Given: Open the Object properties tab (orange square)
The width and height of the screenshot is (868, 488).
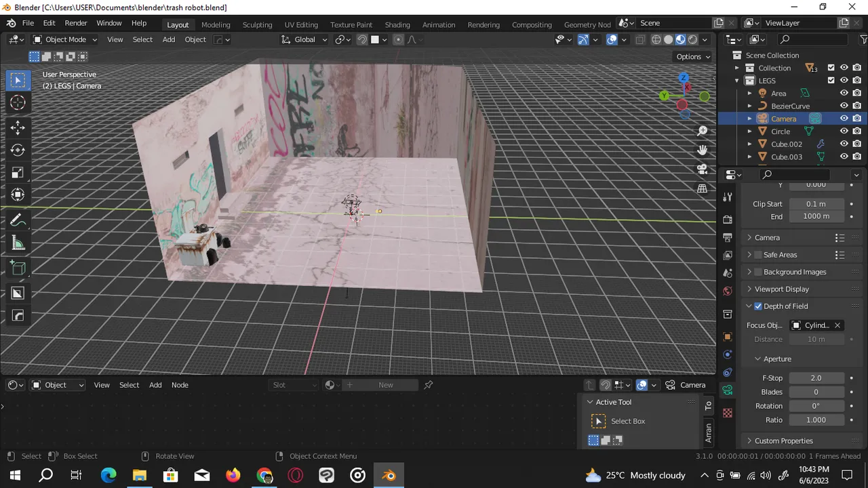Looking at the screenshot, I should (728, 337).
